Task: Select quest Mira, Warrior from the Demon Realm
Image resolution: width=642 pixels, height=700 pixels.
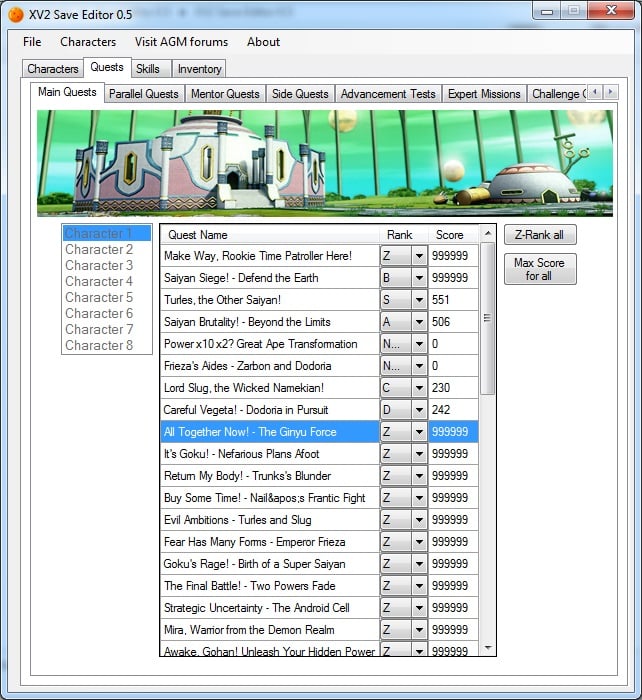Action: 270,629
